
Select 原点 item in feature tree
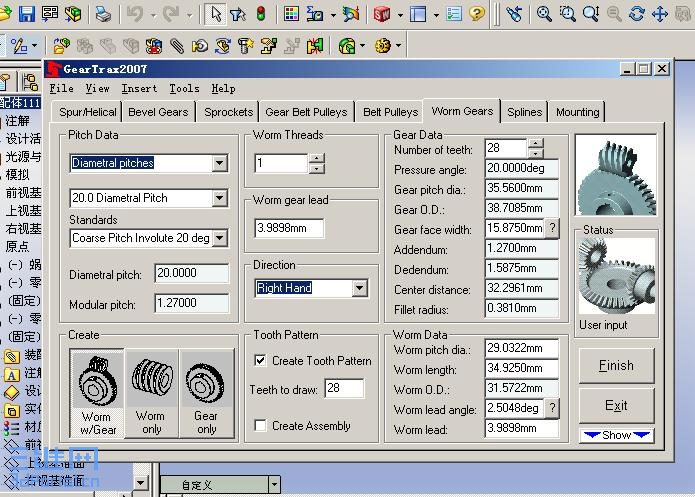click(x=17, y=246)
